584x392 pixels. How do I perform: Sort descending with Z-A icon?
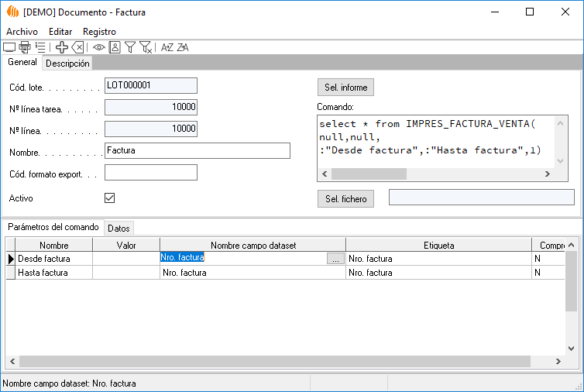(183, 47)
